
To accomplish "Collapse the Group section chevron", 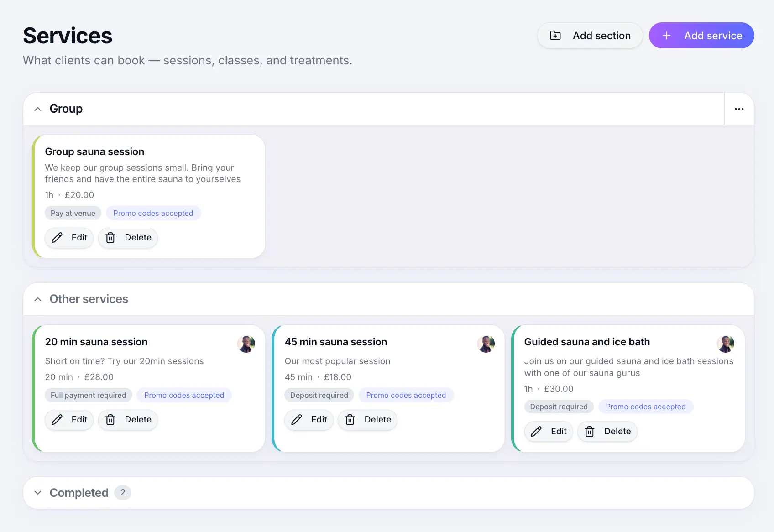I will pyautogui.click(x=38, y=109).
